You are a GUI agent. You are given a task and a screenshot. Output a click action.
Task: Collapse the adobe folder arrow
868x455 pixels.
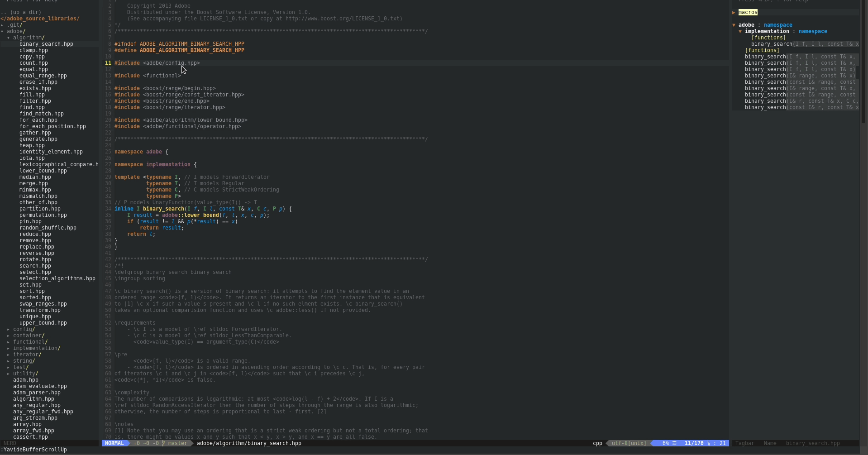(x=2, y=31)
